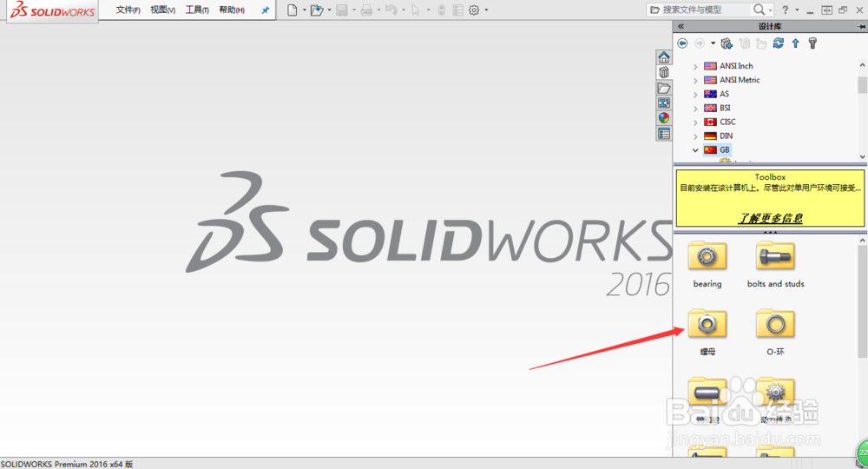Open SOLIDWORKS Resources home tab
The image size is (868, 469).
(664, 57)
